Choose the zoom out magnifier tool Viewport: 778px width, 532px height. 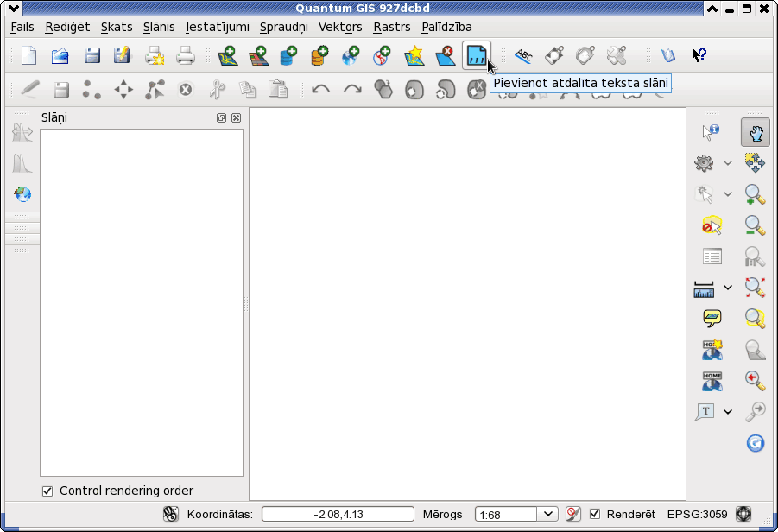(x=755, y=225)
